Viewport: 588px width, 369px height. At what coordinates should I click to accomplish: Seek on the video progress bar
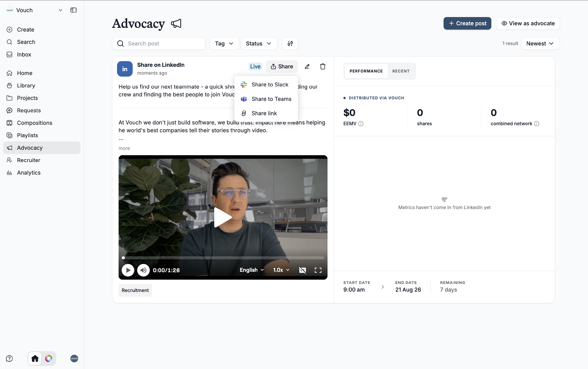tap(223, 258)
